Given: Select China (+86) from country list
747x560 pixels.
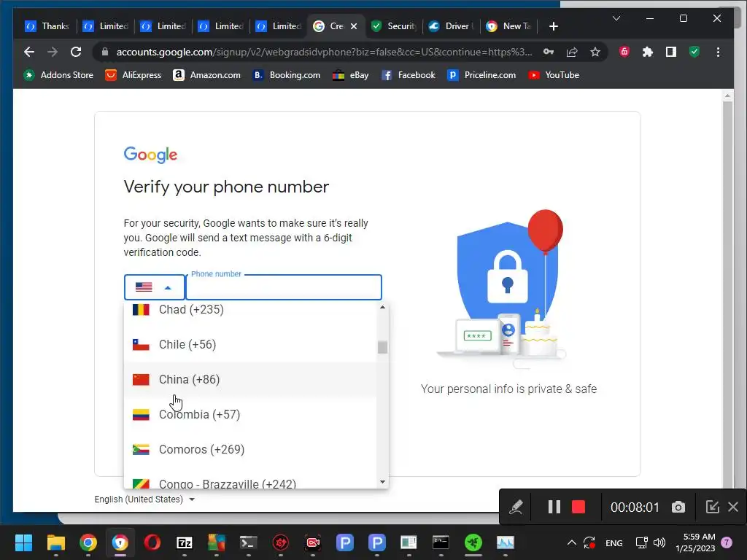Looking at the screenshot, I should (250, 379).
